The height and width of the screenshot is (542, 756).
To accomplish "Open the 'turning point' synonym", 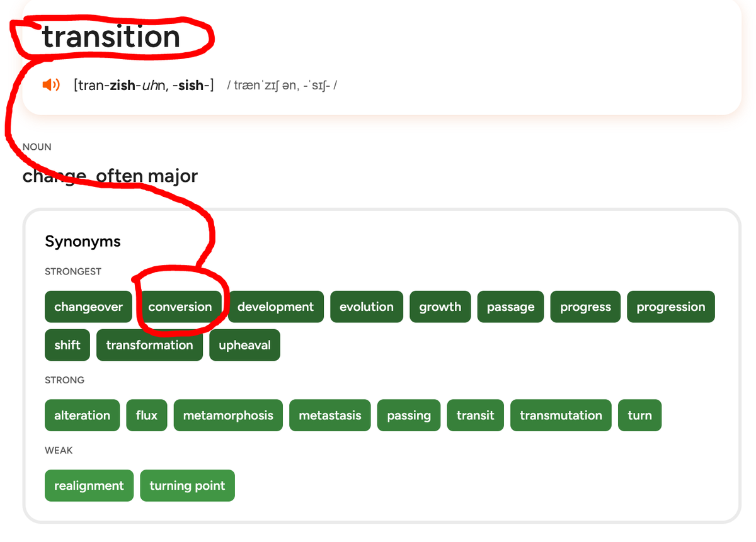I will click(x=188, y=485).
